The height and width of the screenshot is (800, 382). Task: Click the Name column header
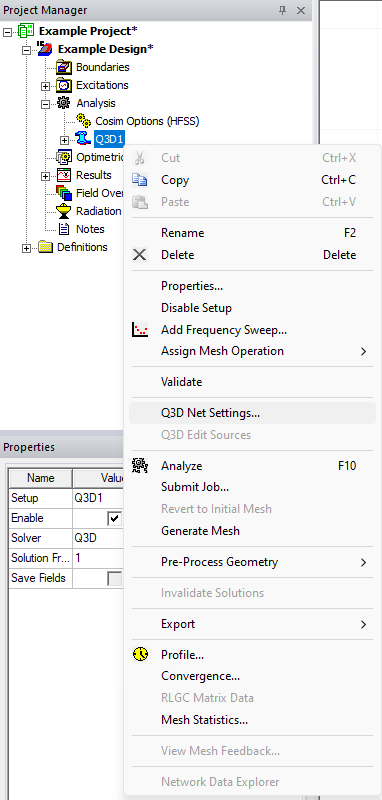[41, 478]
